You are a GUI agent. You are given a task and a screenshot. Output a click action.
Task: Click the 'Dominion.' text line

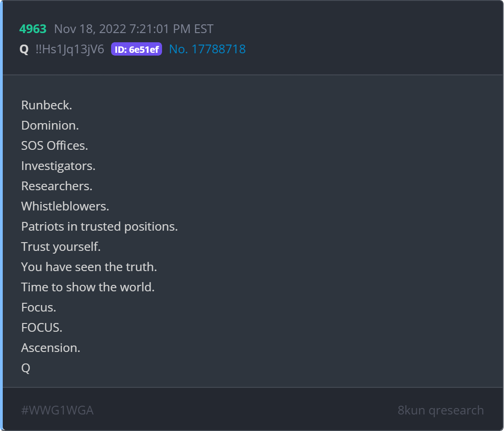pos(50,125)
